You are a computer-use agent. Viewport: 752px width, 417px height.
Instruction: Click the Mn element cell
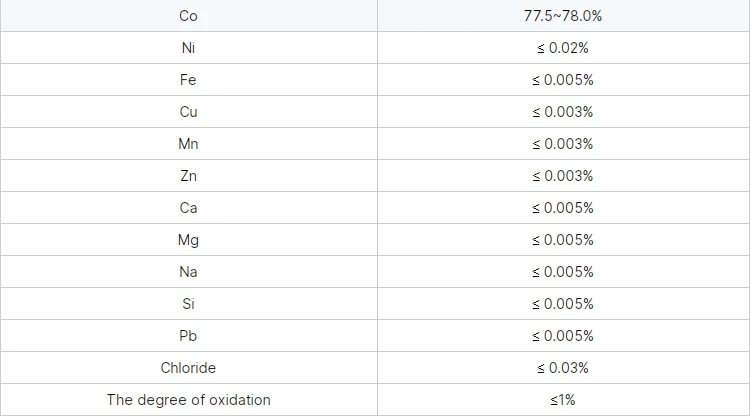pos(188,144)
